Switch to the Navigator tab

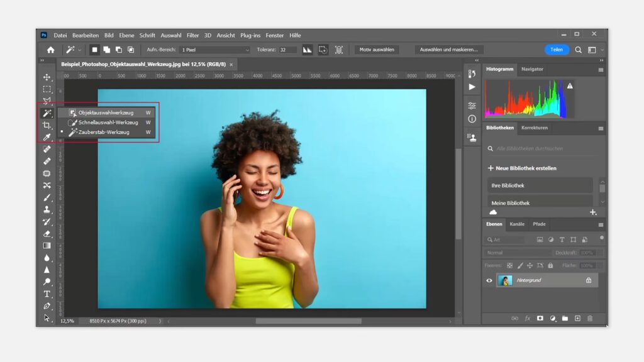point(532,69)
